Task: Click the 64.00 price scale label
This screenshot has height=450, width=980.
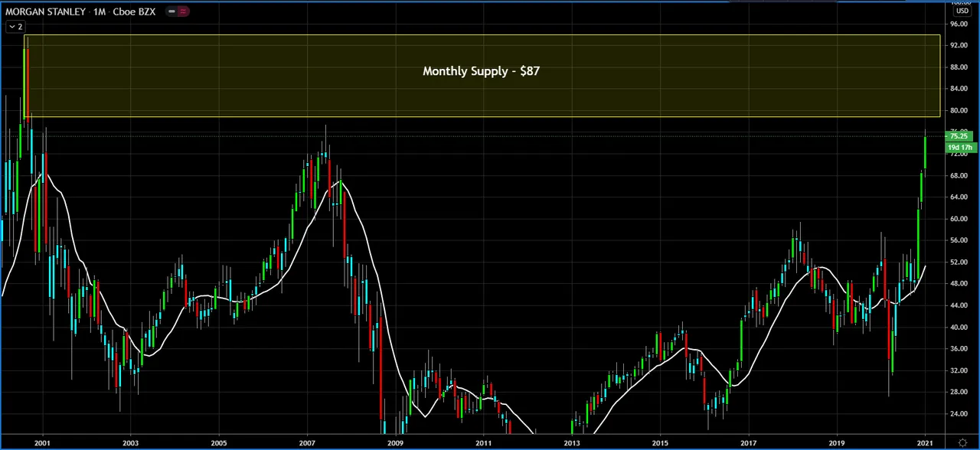Action: point(959,197)
